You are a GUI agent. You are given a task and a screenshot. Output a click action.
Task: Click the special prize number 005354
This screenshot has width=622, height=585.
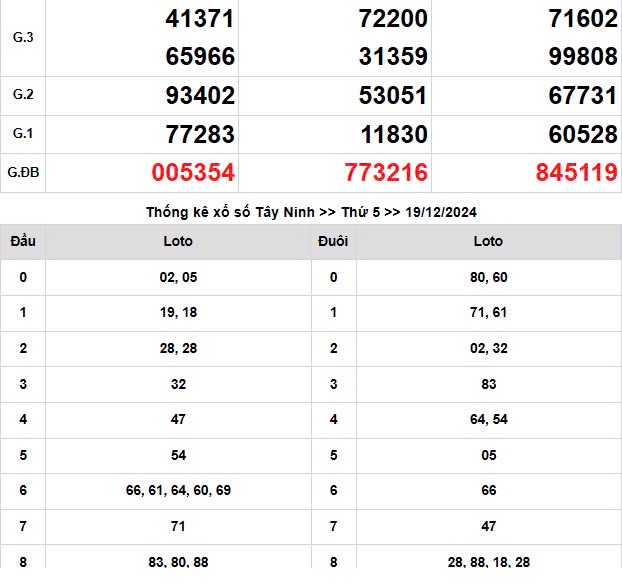193,173
